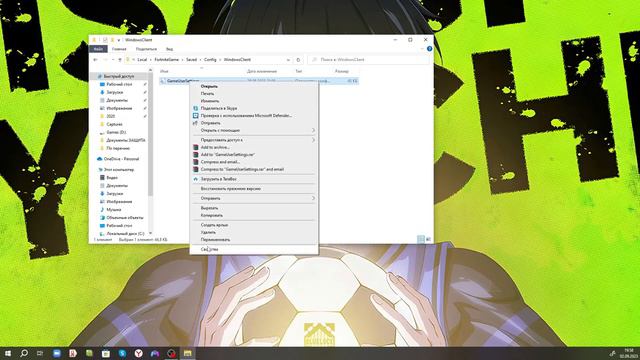Viewport: 640px width, 360px height.
Task: Choose "Add to archive..." WinRAR entry
Action: tap(215, 147)
